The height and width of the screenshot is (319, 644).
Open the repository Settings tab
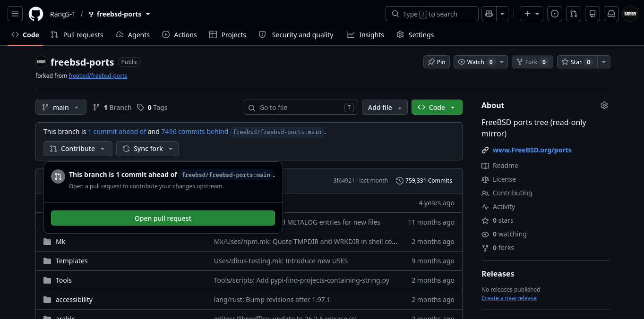pos(415,35)
